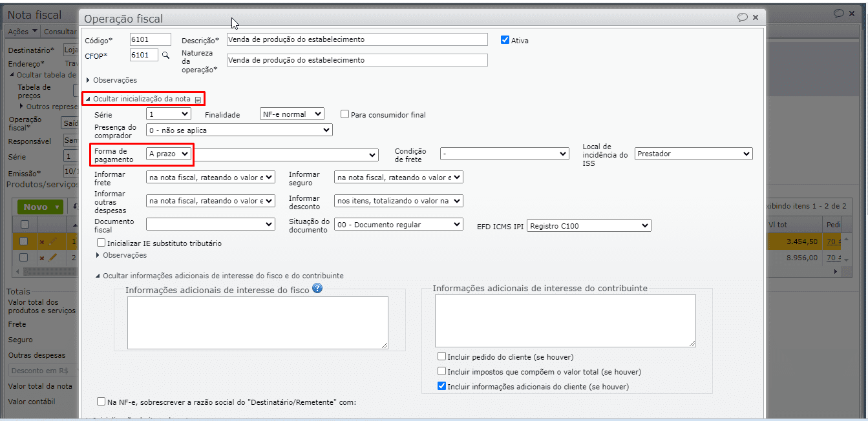Expand the EFD ICMS IPI dropdown

(x=589, y=225)
